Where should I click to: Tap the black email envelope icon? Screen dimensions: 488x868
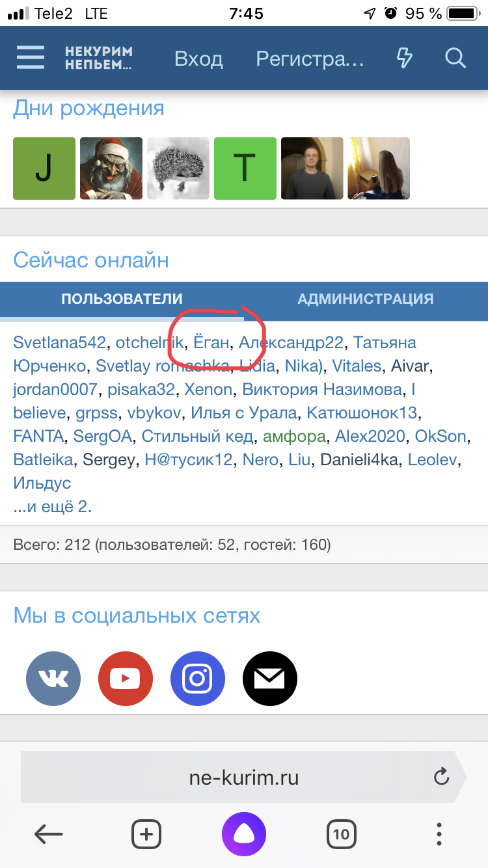click(x=270, y=679)
